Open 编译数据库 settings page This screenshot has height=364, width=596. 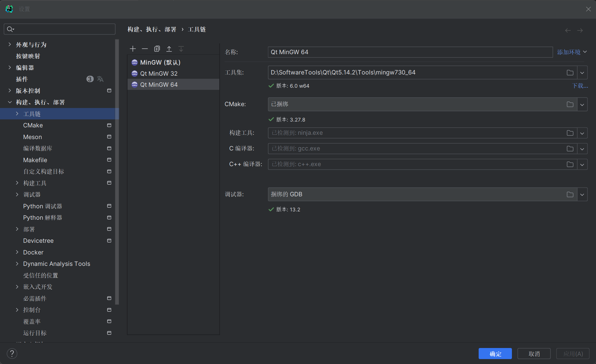coord(38,148)
